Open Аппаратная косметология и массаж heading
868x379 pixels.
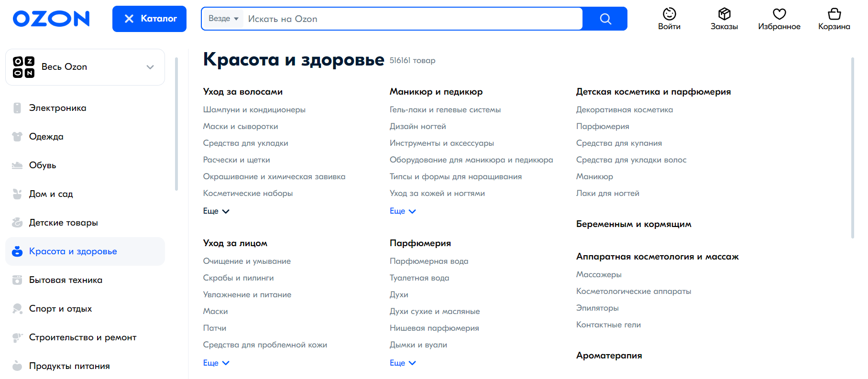click(658, 257)
